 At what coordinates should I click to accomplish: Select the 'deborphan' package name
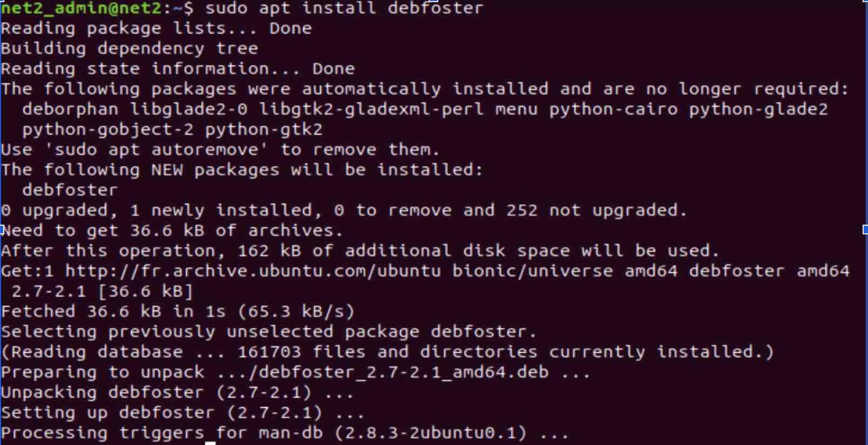click(70, 110)
